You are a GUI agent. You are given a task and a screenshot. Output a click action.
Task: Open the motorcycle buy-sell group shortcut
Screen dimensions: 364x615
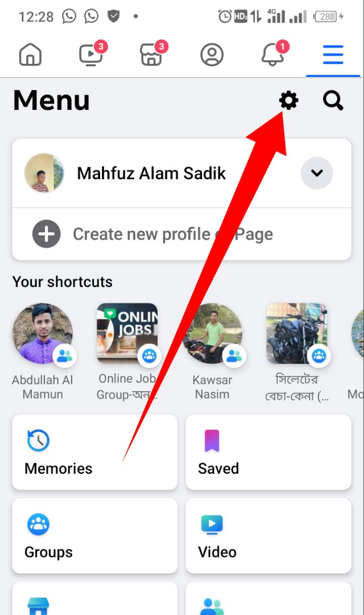tap(297, 333)
